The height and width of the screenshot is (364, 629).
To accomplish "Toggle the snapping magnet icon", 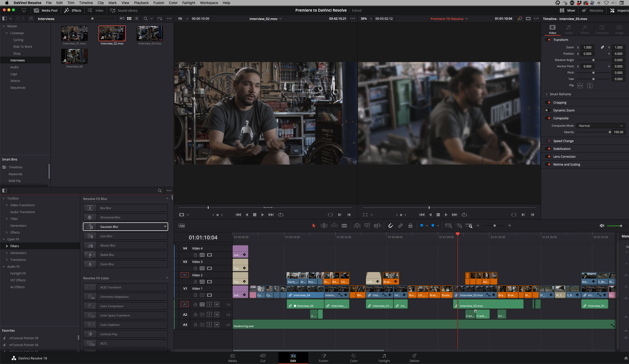I will (391, 226).
